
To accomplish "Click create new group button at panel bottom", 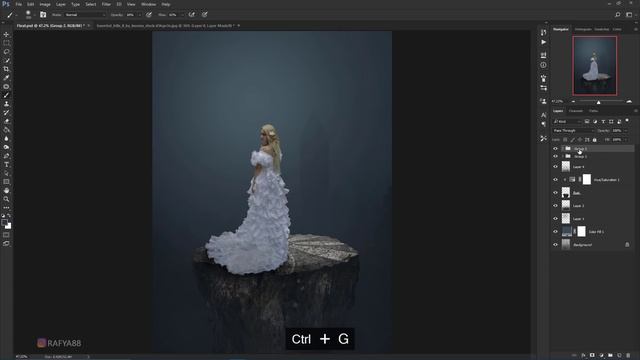I will pyautogui.click(x=610, y=355).
